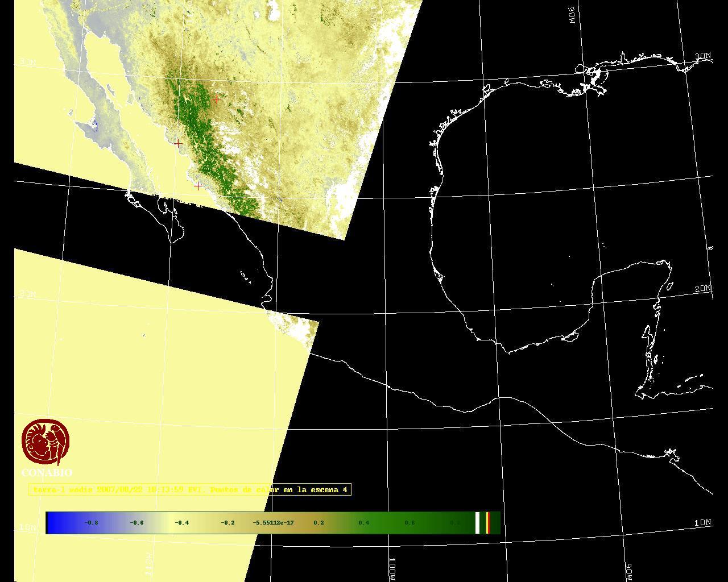The width and height of the screenshot is (728, 582).
Task: Click the 0.6 label on the color scale
Action: pyautogui.click(x=409, y=523)
